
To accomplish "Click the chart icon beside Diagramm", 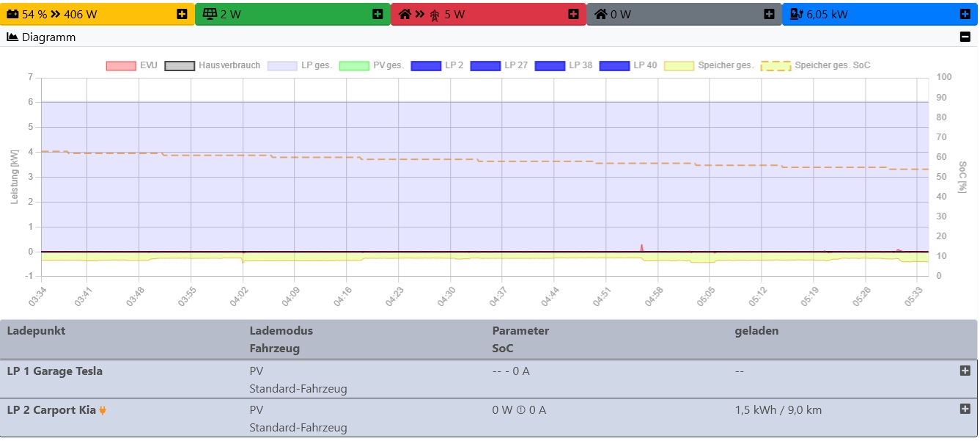I will point(12,37).
